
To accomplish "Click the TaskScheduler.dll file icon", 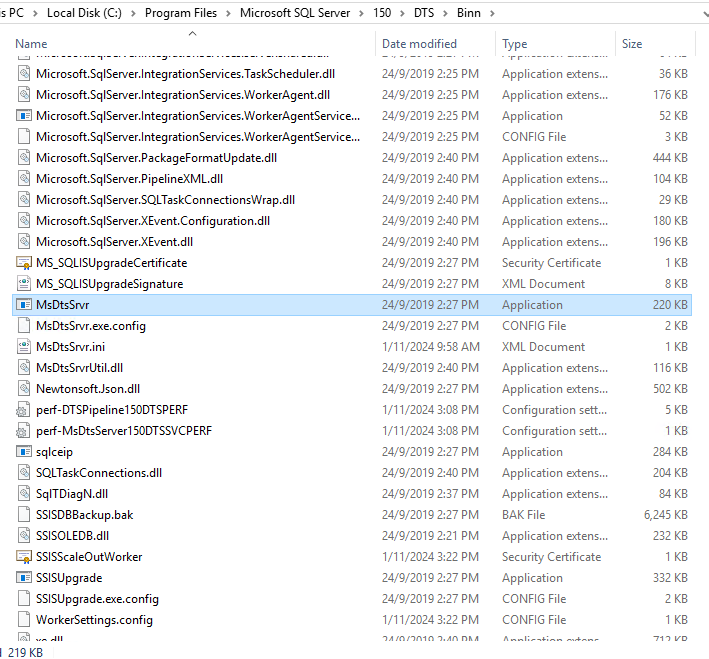I will 24,74.
